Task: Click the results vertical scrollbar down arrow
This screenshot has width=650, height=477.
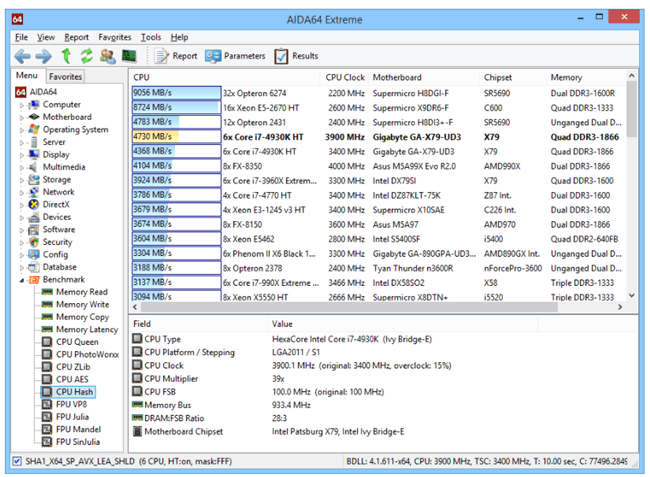Action: tap(631, 295)
